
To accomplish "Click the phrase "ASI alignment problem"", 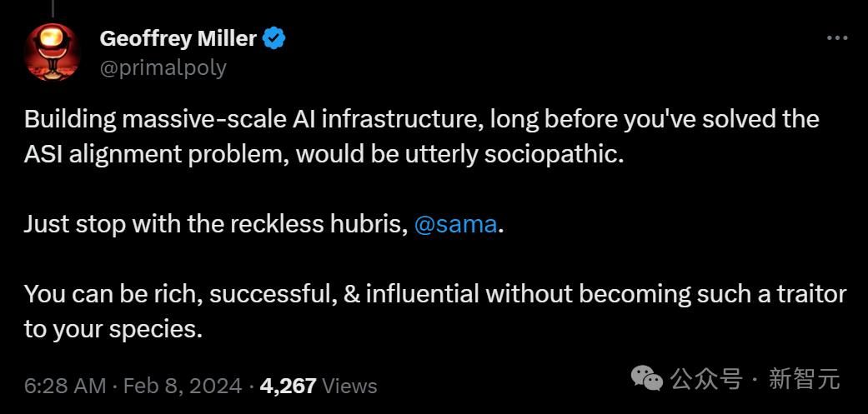I will (155, 155).
